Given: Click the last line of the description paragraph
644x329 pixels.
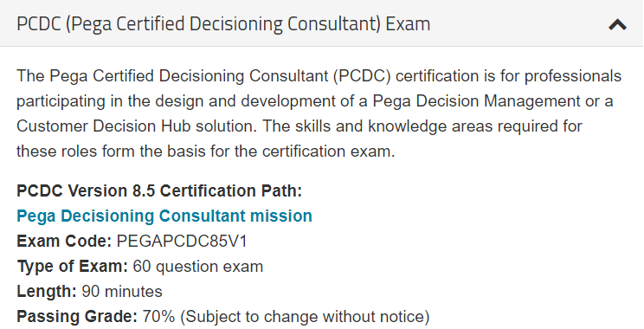Looking at the screenshot, I should point(206,152).
